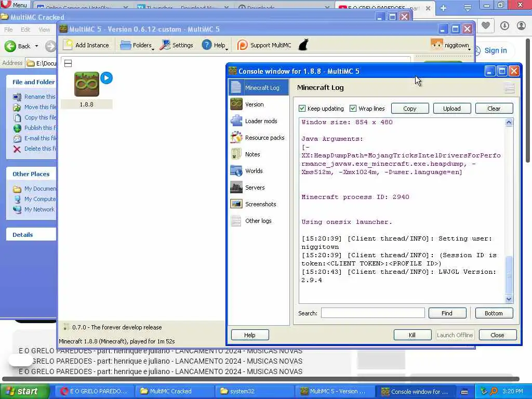This screenshot has width=532, height=399.
Task: Click the Details panel header
Action: click(31, 235)
